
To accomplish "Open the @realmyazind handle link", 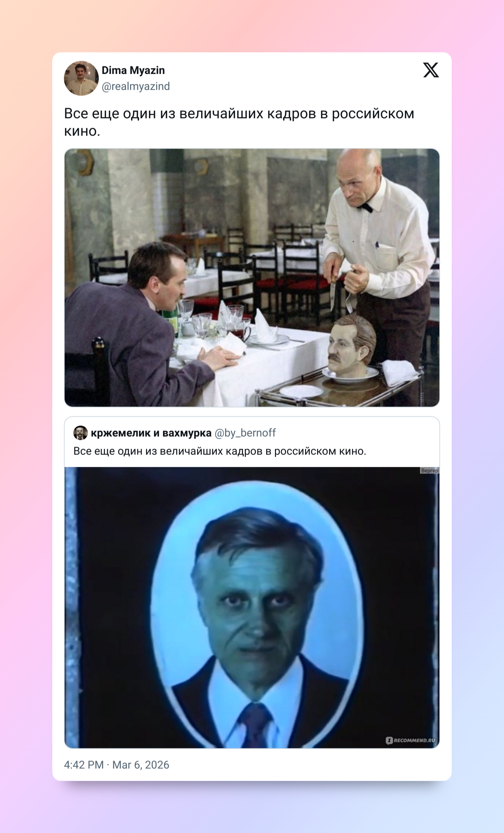I will pos(136,86).
